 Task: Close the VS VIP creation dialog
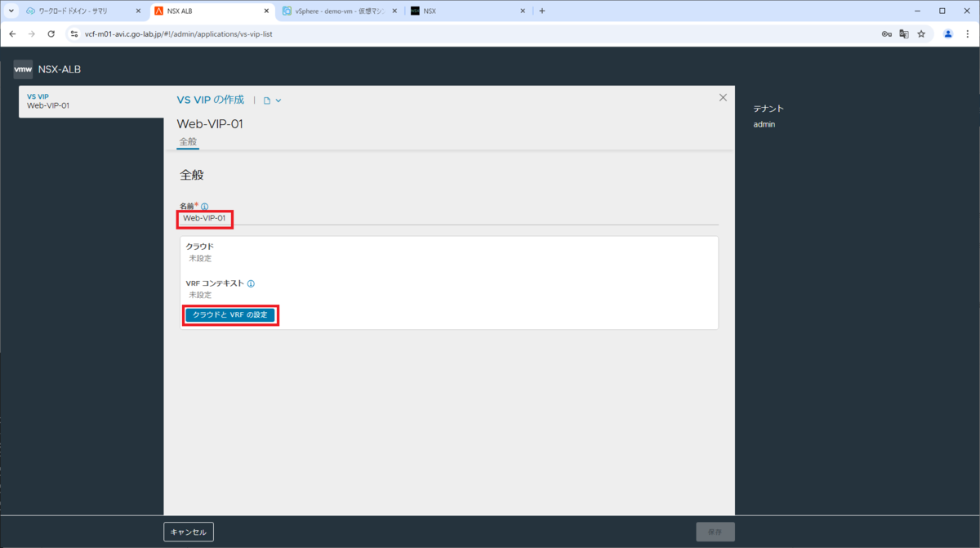(x=723, y=97)
